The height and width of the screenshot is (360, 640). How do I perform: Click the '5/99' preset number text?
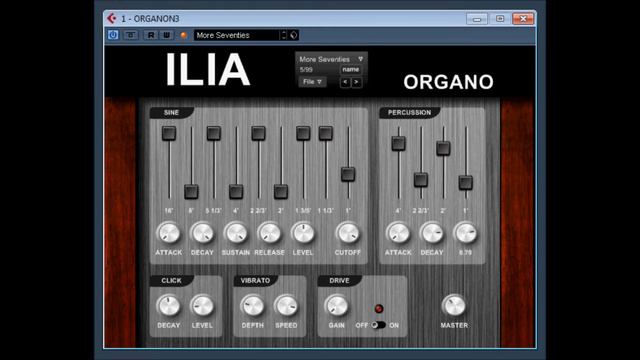click(306, 70)
